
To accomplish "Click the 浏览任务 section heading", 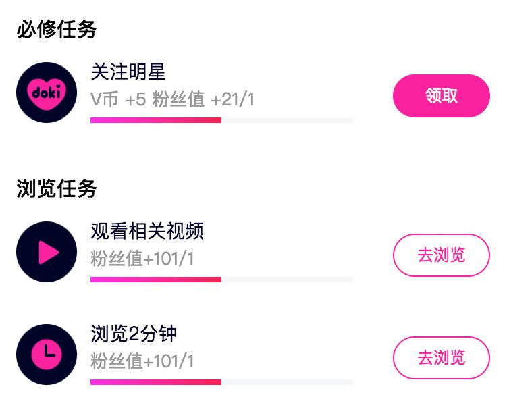I will [57, 189].
